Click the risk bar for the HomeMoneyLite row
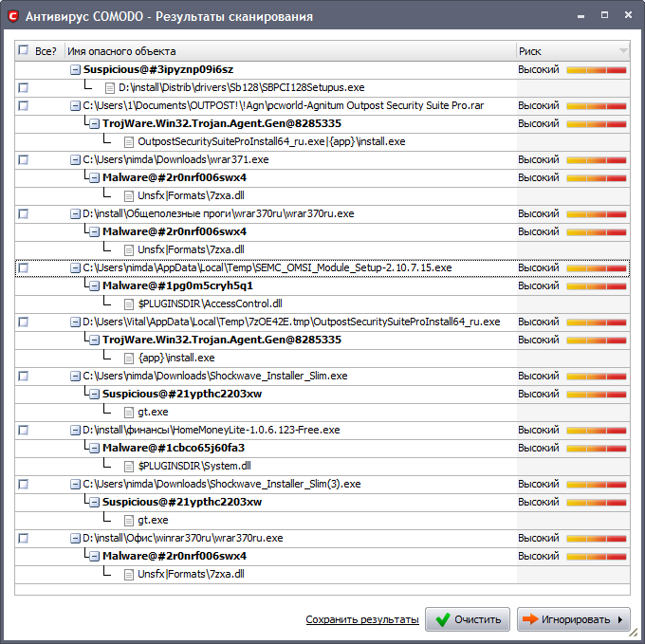645x644 pixels. point(597,431)
